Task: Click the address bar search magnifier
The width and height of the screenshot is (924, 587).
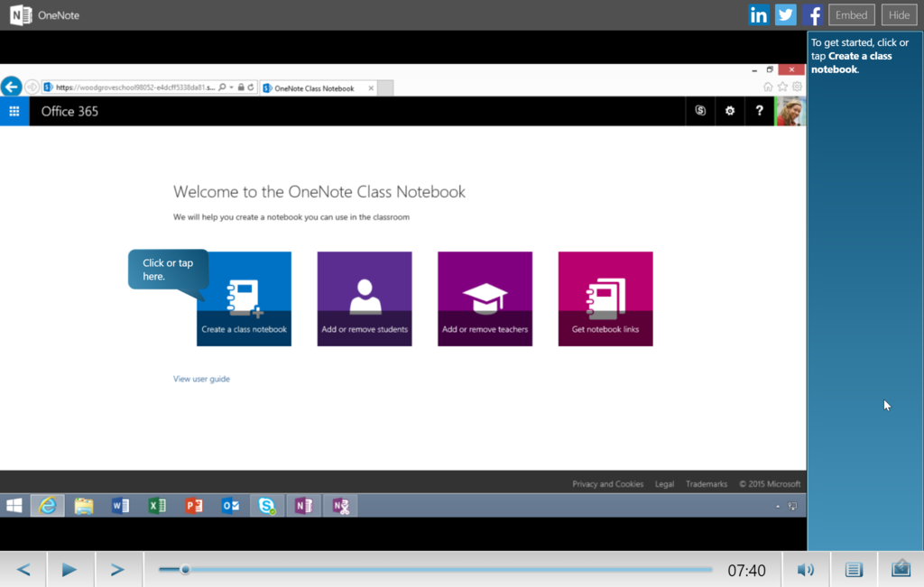Action: 222,87
